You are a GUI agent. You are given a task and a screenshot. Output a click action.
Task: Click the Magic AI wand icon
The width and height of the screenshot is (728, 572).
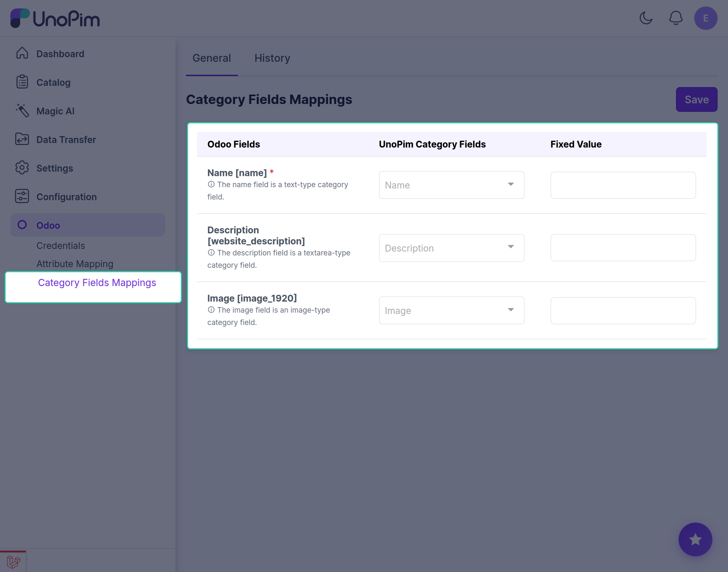tap(22, 110)
